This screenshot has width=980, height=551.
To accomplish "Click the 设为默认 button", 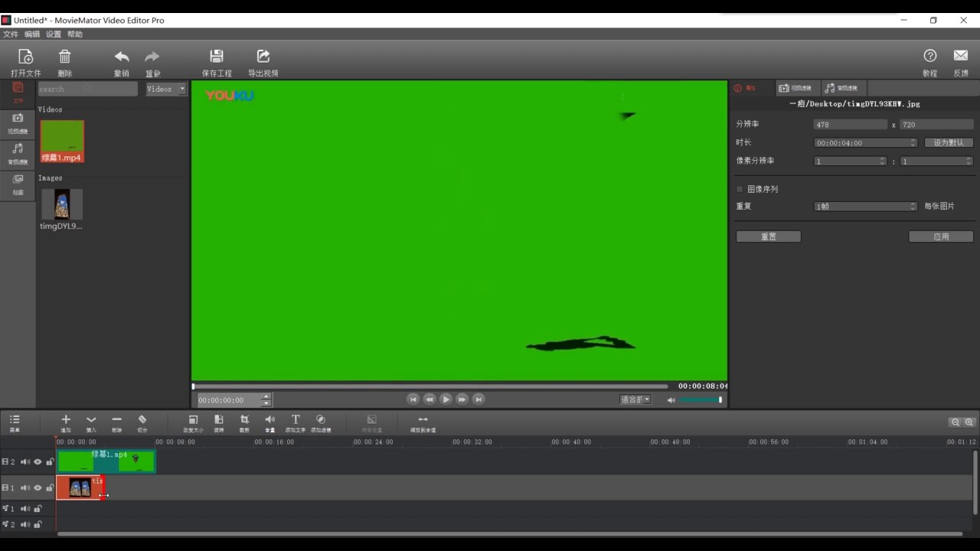I will pyautogui.click(x=949, y=143).
